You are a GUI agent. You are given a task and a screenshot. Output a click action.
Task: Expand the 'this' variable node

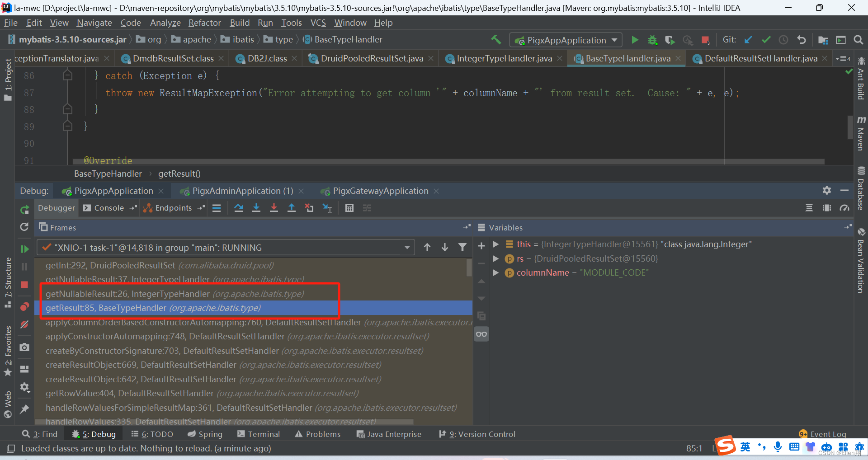[496, 244]
